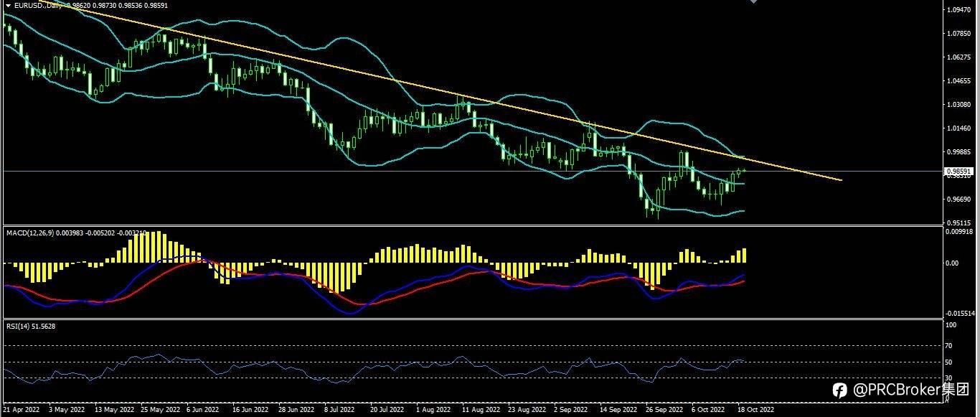Image resolution: width=980 pixels, height=417 pixels.
Task: Click date label 26 Sep 2022
Action: [664, 410]
